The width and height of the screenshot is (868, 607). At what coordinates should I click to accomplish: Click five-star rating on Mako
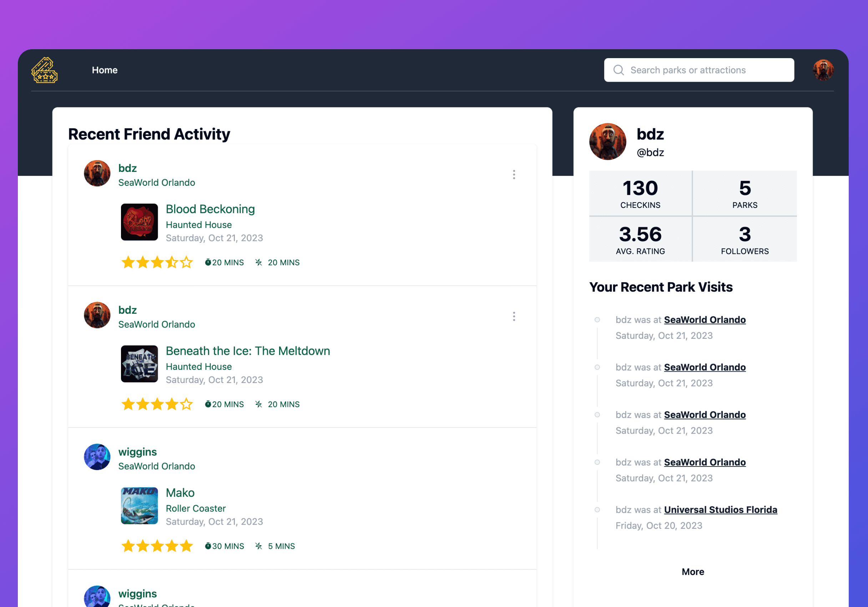tap(157, 546)
